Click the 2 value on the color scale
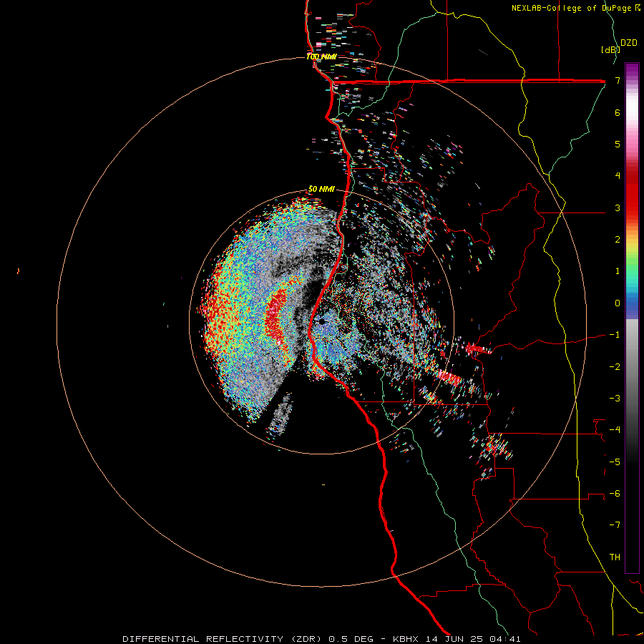 click(618, 240)
